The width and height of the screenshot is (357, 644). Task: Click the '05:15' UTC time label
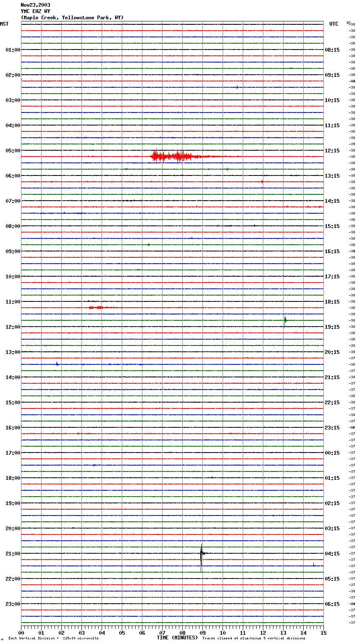tap(332, 579)
